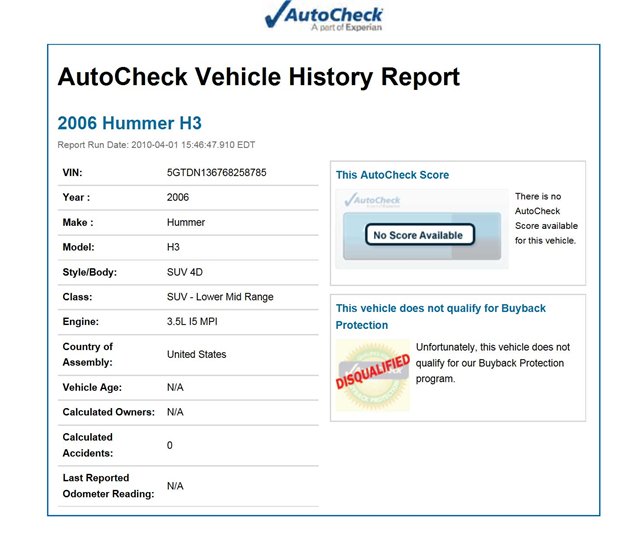Click the text There is no AutoCheck Score available

pos(546,218)
